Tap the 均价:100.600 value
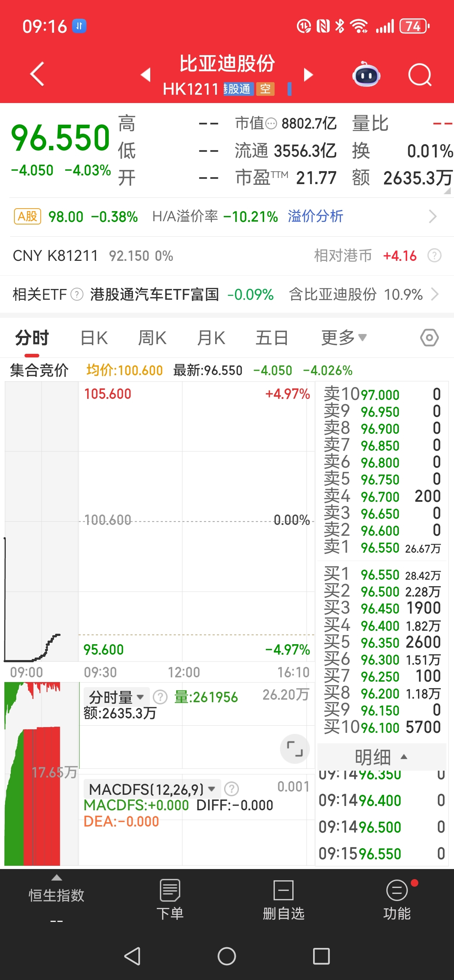Viewport: 454px width, 980px height. click(124, 370)
